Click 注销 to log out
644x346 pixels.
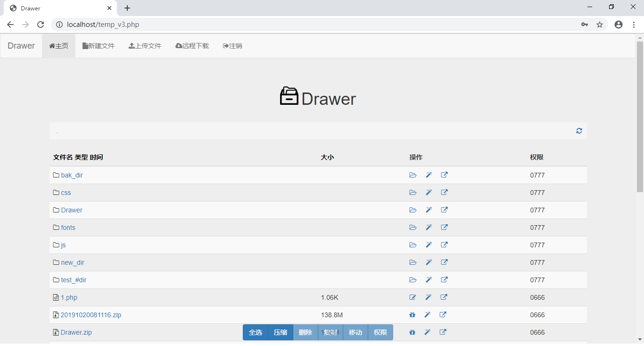(x=232, y=46)
